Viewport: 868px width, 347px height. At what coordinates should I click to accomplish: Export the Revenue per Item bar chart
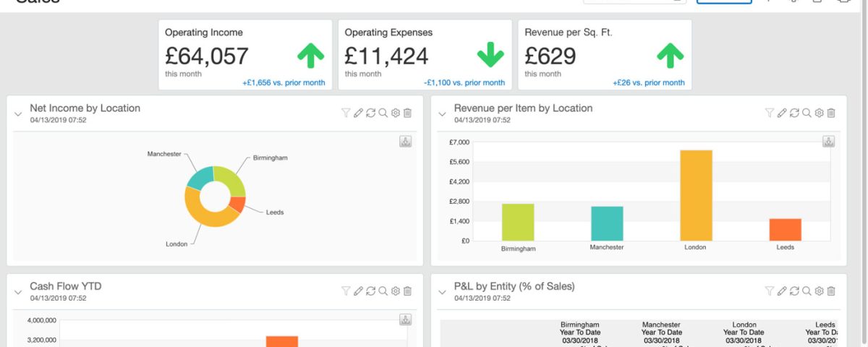pos(829,142)
